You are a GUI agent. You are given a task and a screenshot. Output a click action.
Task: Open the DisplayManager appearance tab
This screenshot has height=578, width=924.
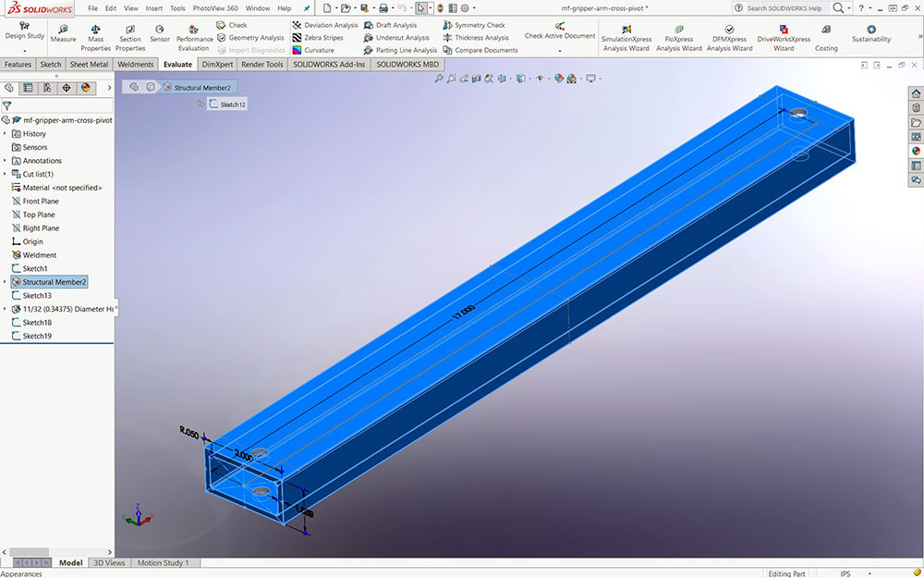[x=86, y=88]
